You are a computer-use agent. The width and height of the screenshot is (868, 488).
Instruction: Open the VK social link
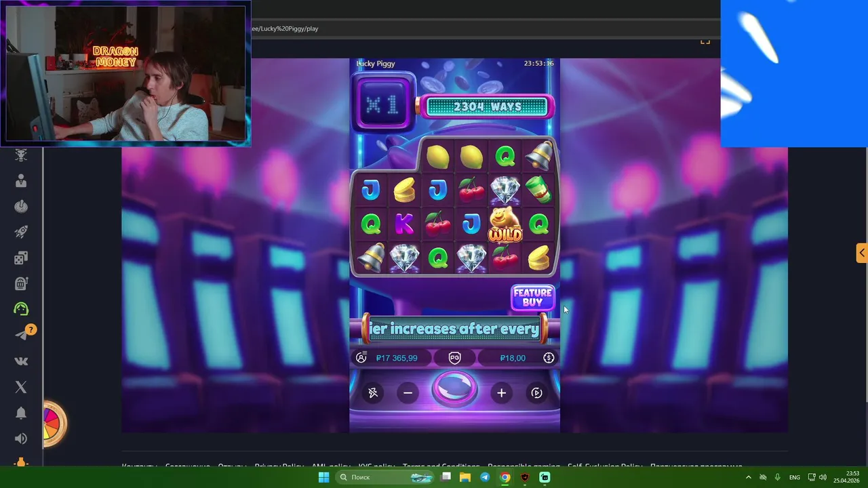click(x=21, y=361)
